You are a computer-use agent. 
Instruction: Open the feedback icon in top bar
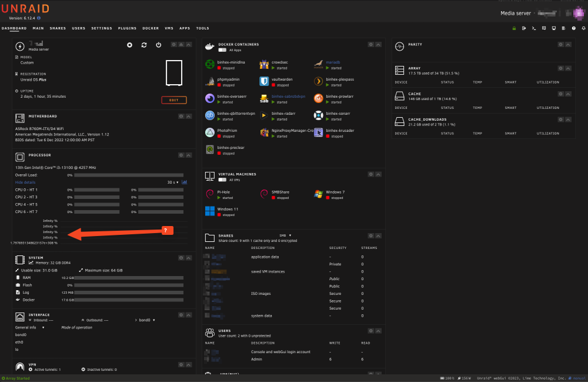(x=544, y=28)
